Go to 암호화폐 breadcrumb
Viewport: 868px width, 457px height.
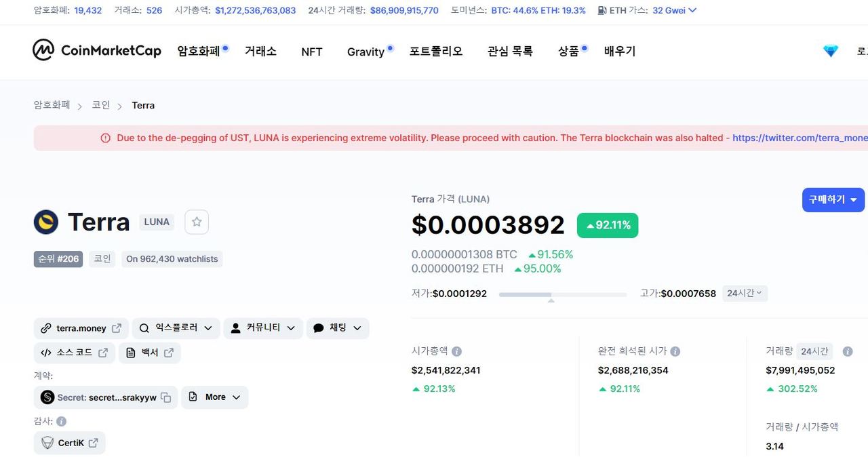tap(52, 105)
